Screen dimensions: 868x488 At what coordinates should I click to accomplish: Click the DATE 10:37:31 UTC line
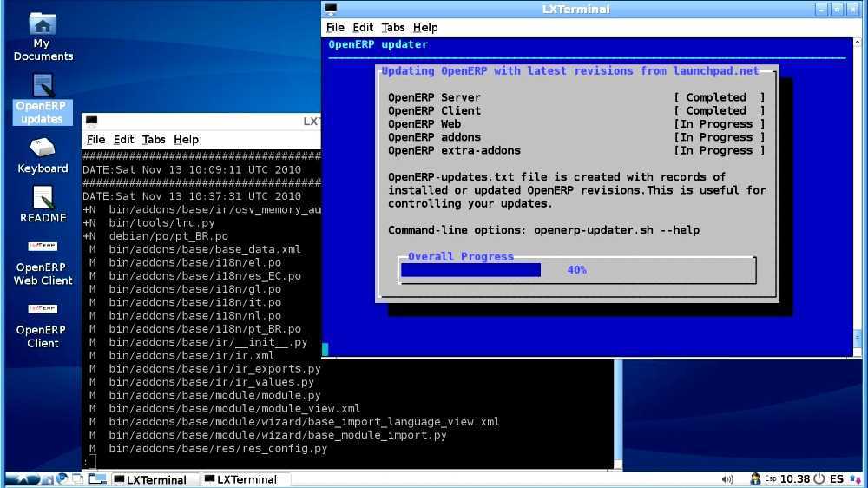pos(192,196)
